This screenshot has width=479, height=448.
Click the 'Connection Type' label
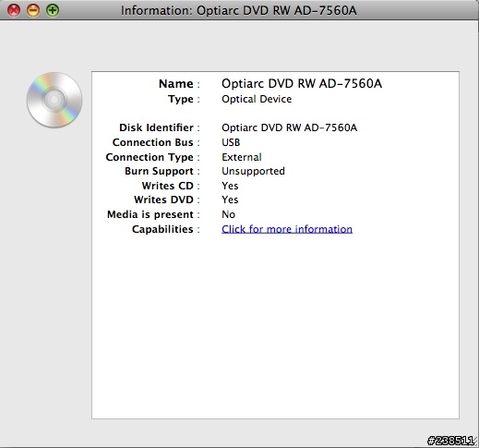pos(150,157)
